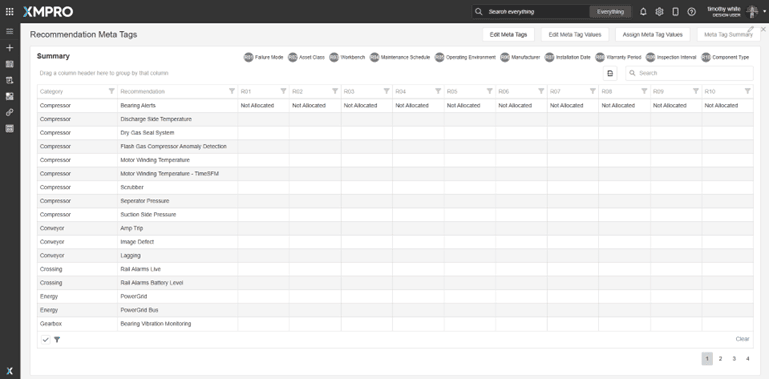Click the Workbench legend tag
Image resolution: width=769 pixels, height=379 pixels.
click(x=347, y=57)
